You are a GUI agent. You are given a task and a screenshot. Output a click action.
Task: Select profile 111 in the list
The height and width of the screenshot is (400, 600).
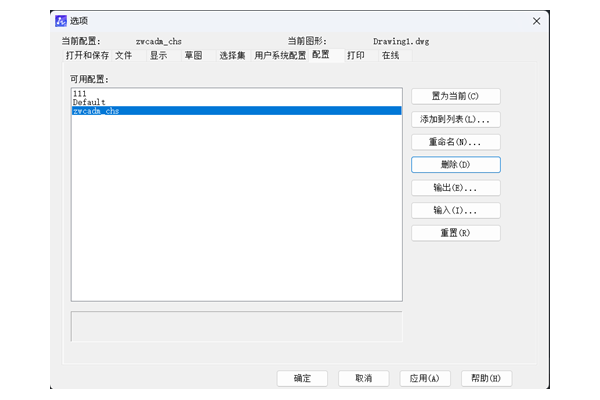click(236, 93)
